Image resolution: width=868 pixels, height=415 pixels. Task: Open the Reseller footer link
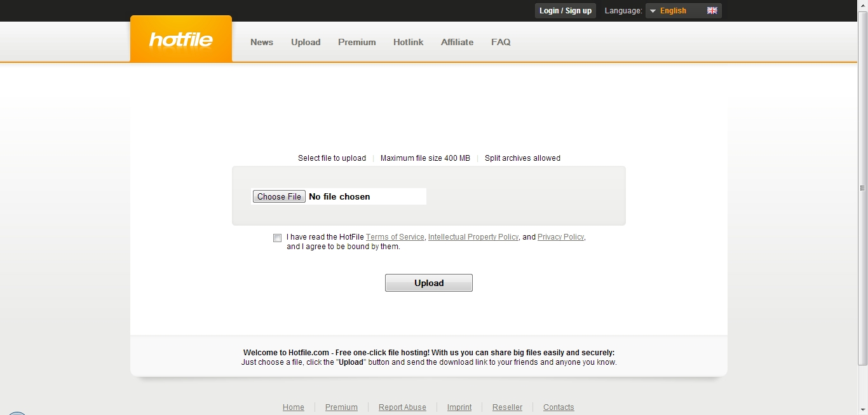[507, 407]
